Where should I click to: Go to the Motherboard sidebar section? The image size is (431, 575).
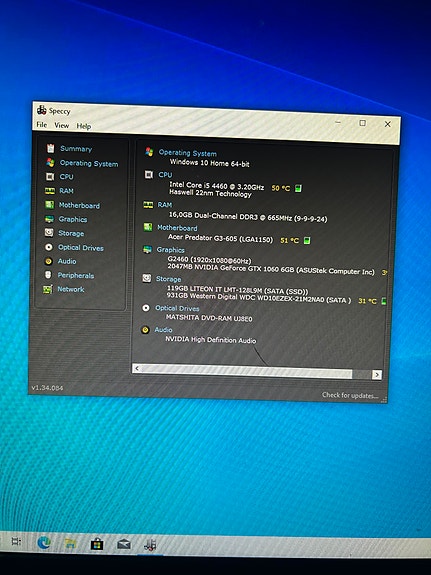tap(79, 205)
